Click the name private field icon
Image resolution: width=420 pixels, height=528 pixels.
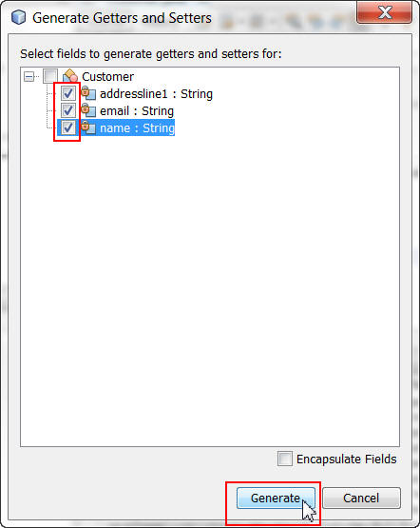88,127
